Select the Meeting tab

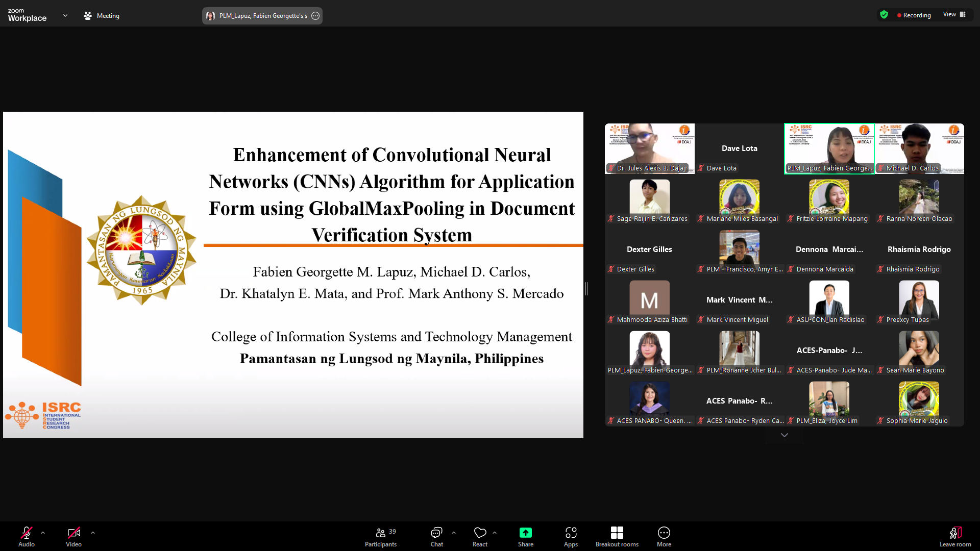pos(102,16)
